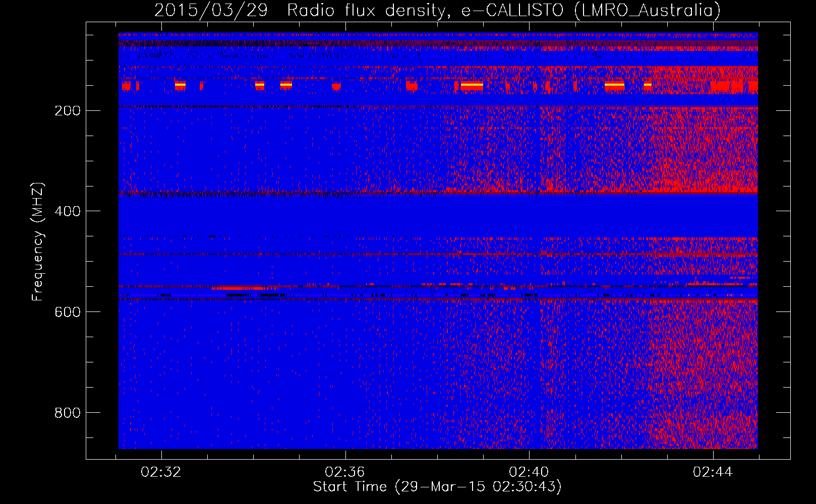Click the '02:40' time tick label
Viewport: 816px width, 504px height.
529,472
